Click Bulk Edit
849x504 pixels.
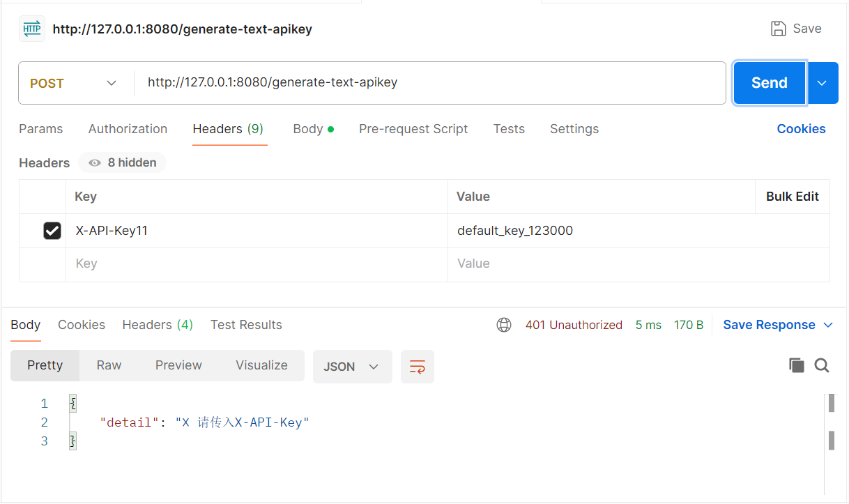(793, 197)
